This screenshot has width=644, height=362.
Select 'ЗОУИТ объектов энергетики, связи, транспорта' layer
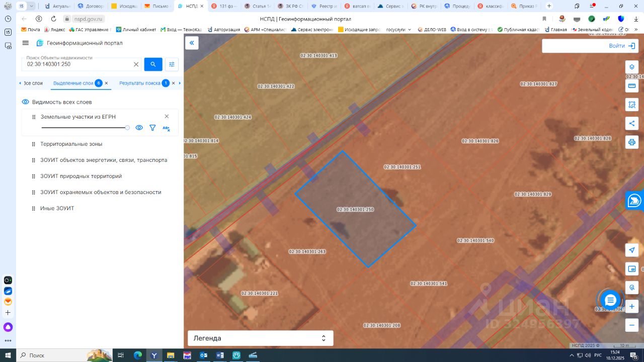click(104, 160)
